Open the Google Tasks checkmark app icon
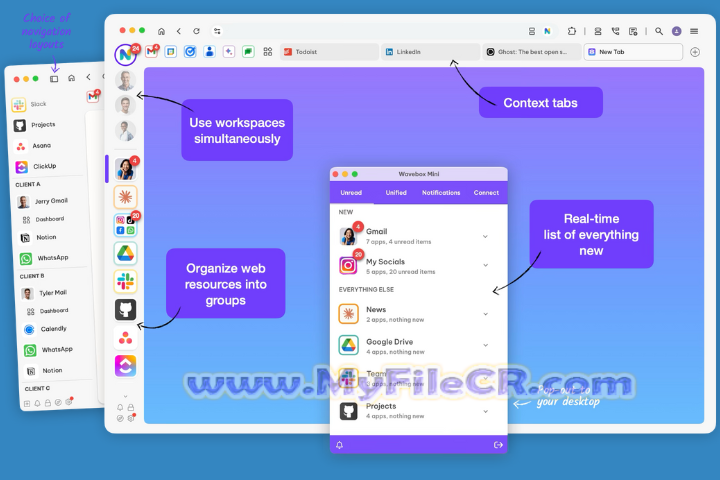The width and height of the screenshot is (720, 480). coord(190,51)
